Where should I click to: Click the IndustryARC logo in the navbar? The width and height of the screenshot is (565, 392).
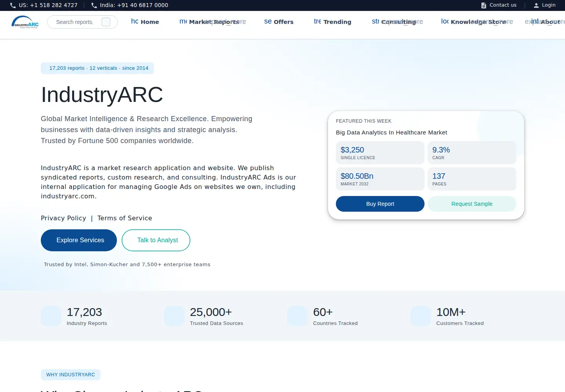tap(25, 22)
